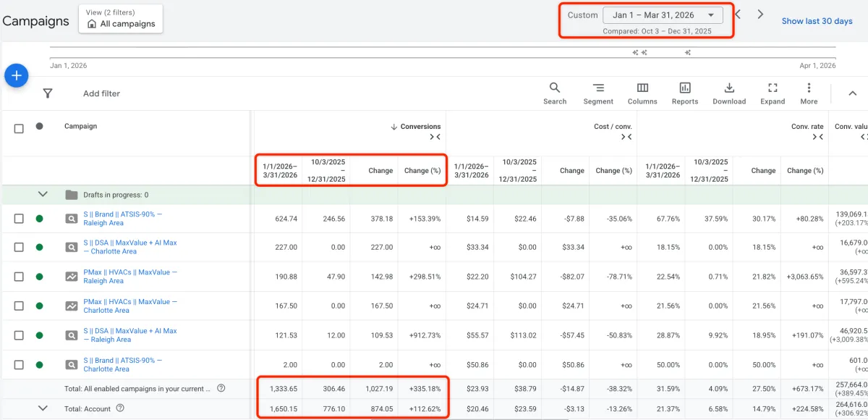Open the Reports tool
Screen dimensions: 868x420
tap(685, 93)
